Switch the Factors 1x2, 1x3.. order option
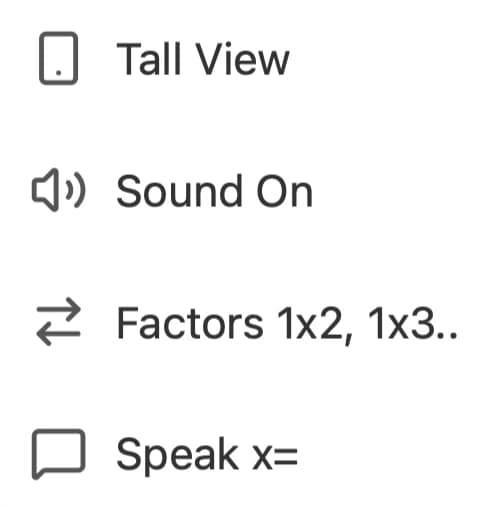 tap(248, 323)
